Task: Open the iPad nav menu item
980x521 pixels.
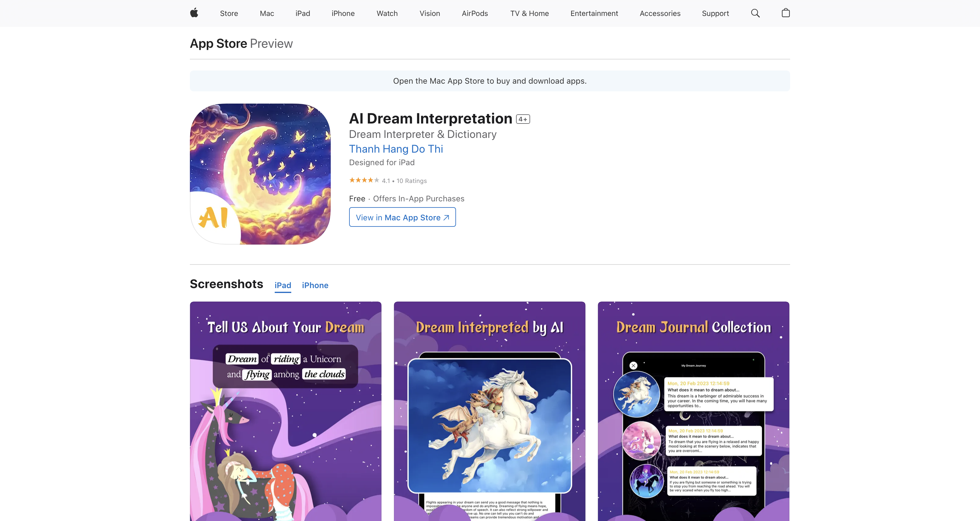Action: (x=303, y=13)
